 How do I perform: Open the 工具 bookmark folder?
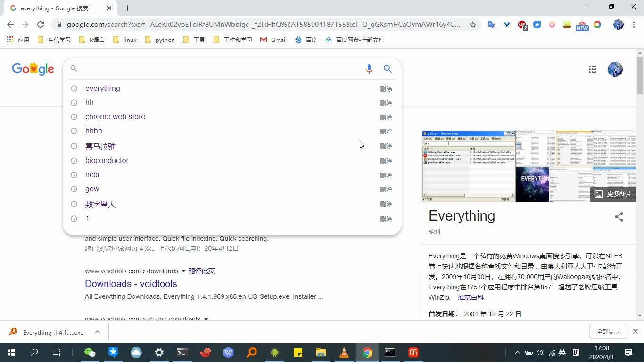click(194, 40)
